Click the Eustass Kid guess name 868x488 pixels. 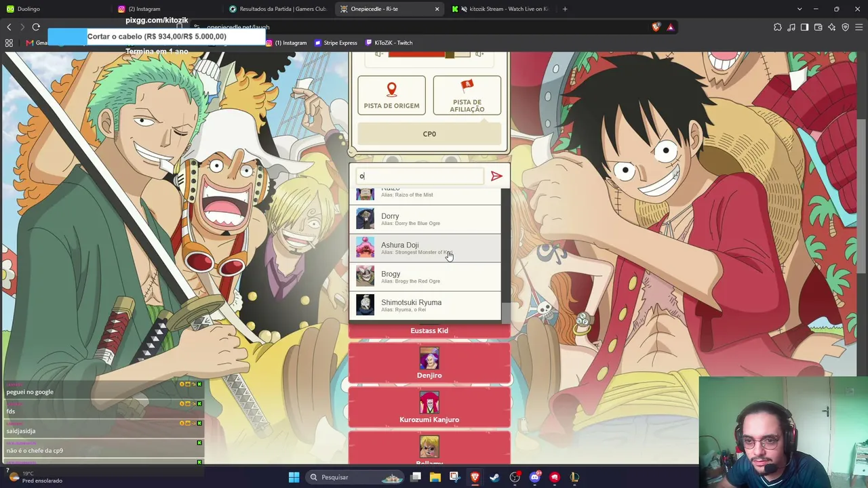coord(429,331)
